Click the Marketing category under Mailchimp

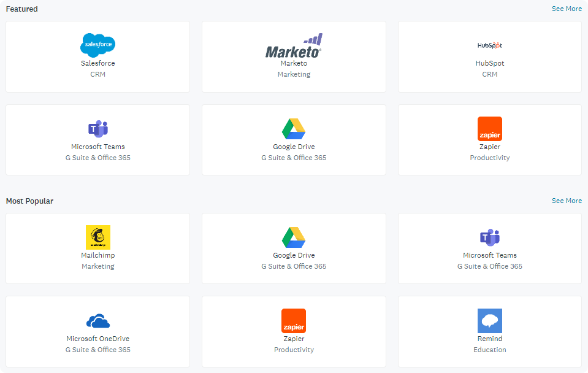click(98, 266)
